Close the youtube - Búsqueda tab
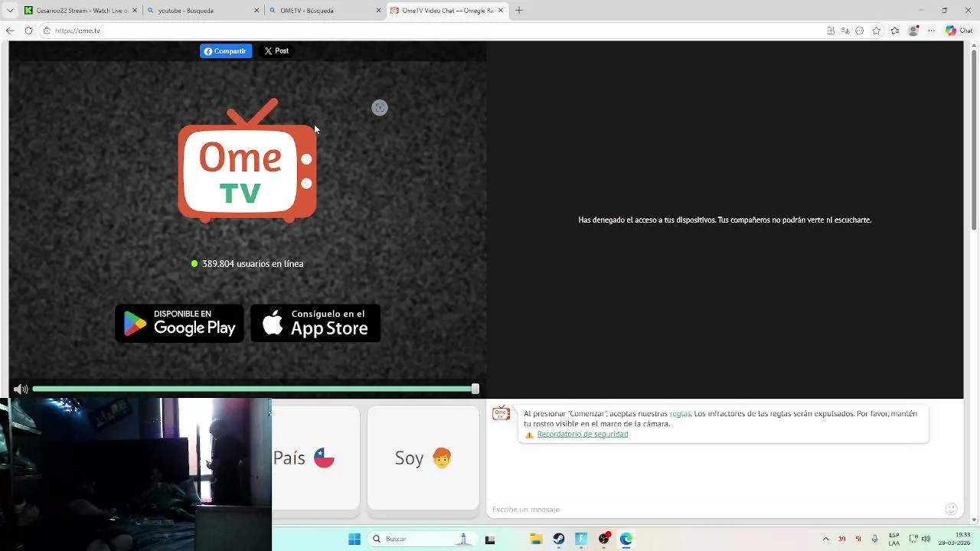The height and width of the screenshot is (551, 980). point(256,11)
